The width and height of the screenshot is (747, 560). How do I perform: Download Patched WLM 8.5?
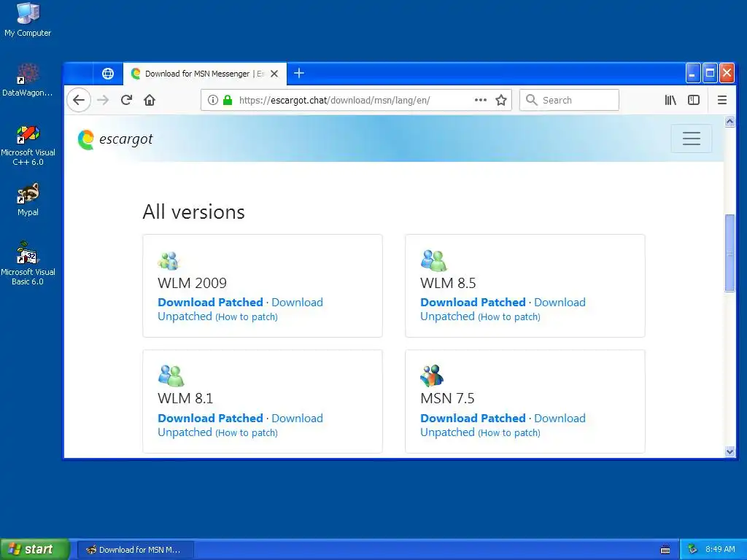pyautogui.click(x=473, y=303)
